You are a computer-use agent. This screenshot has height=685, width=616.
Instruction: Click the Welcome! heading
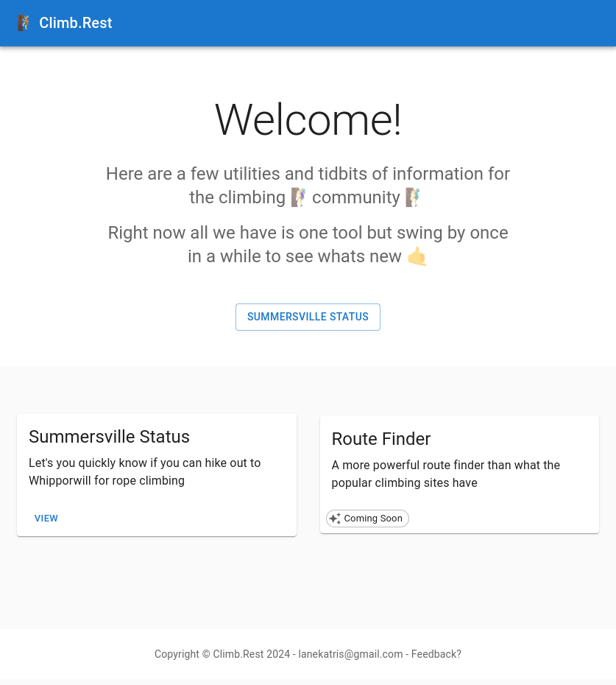(308, 120)
